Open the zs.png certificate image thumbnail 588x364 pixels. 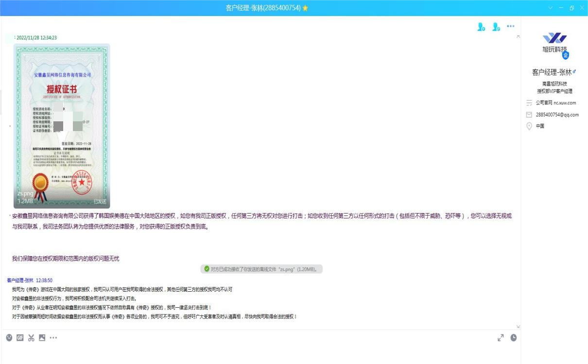[62, 126]
